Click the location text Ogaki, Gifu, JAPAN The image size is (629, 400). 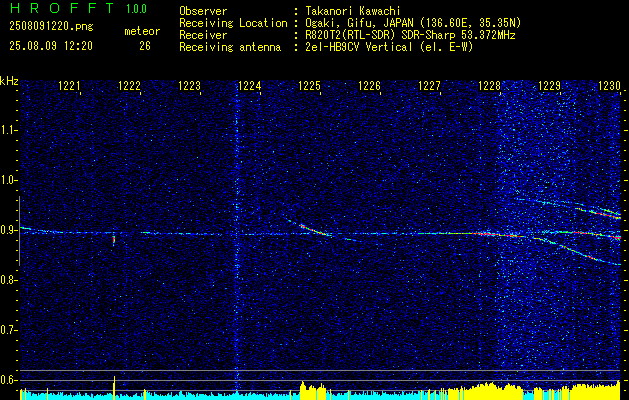358,23
